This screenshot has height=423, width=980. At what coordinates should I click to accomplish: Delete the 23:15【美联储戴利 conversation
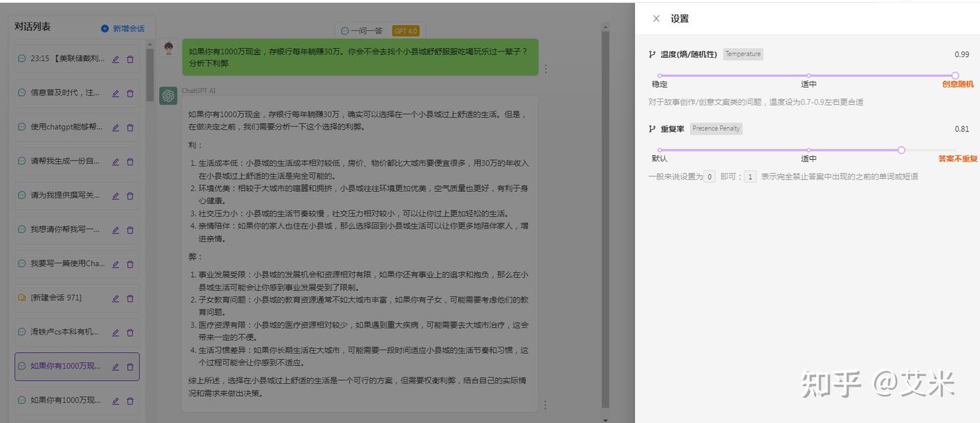130,59
